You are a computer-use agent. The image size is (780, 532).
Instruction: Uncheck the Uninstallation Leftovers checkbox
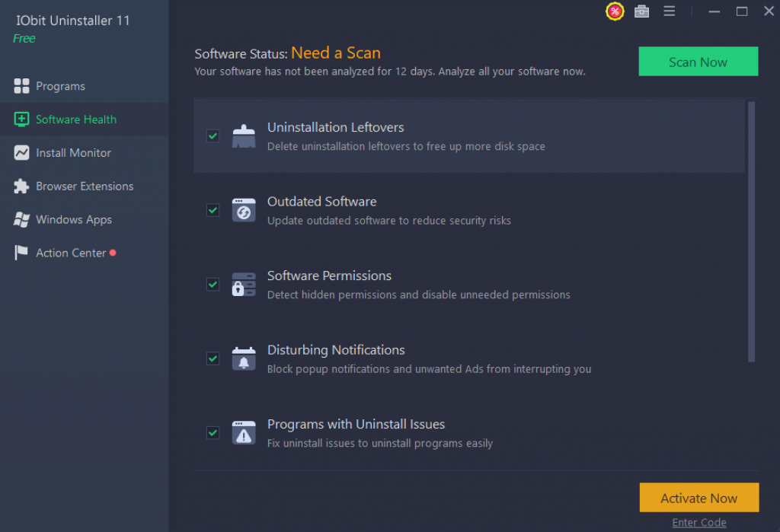(213, 136)
